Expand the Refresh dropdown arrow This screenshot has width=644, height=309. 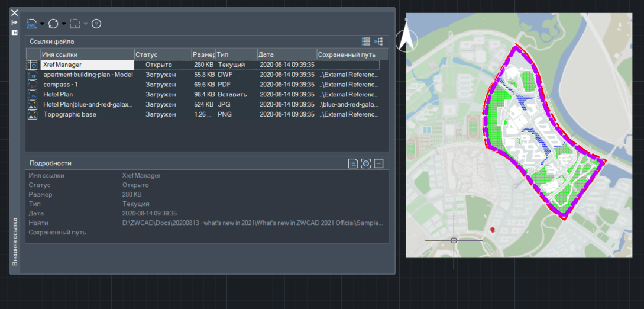pyautogui.click(x=64, y=24)
